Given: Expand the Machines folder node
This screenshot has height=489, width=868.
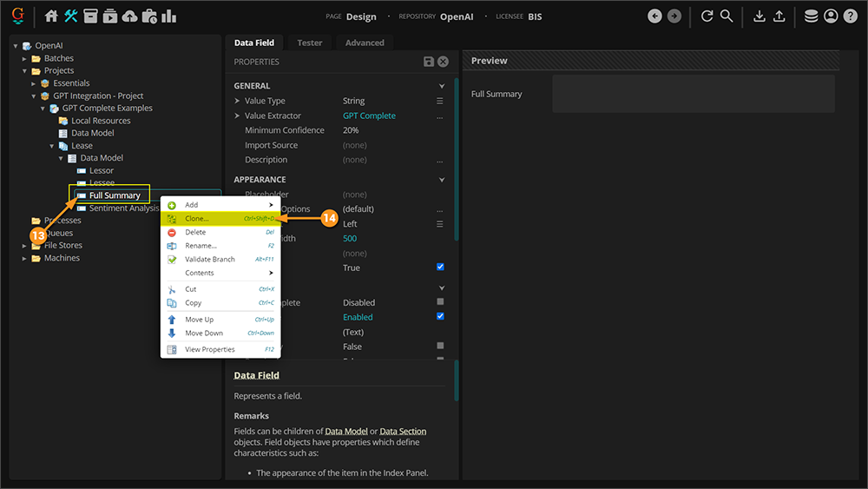Looking at the screenshot, I should (25, 258).
